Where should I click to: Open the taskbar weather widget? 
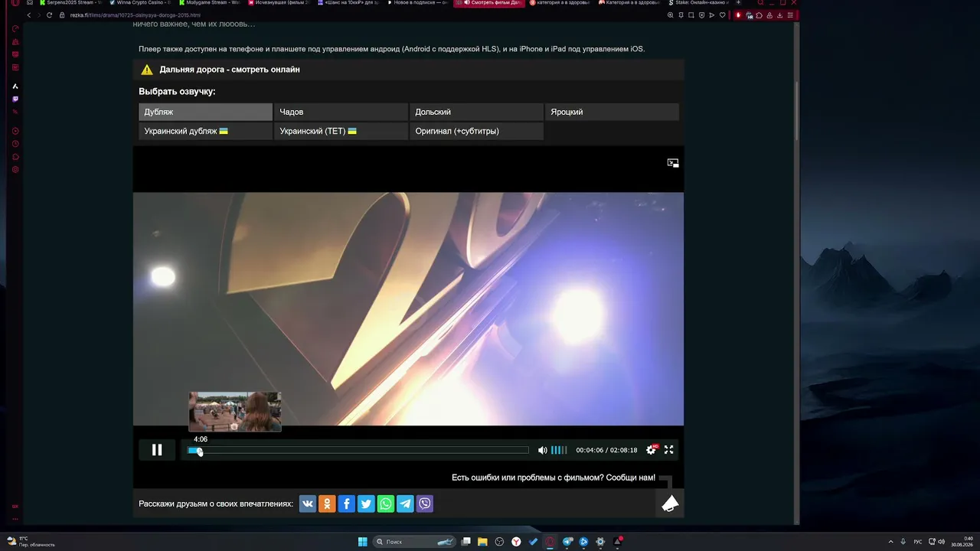(x=31, y=542)
